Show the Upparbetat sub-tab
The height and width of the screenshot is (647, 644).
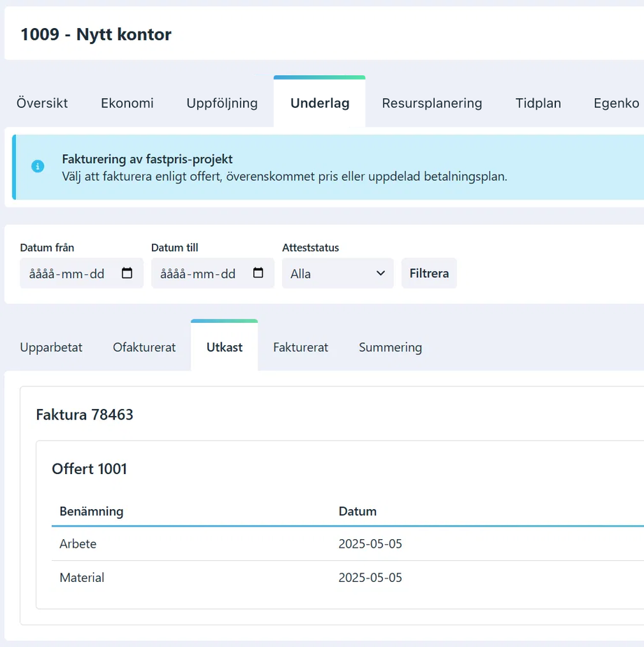[51, 347]
